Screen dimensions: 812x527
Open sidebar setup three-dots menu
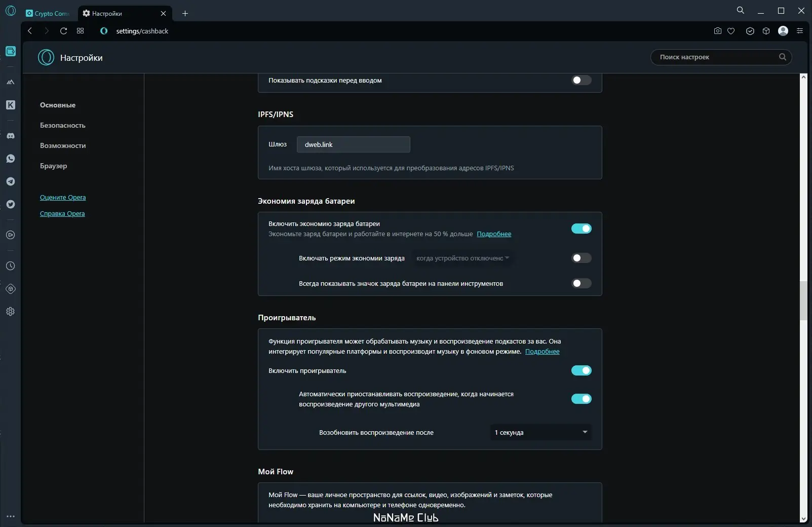click(11, 516)
